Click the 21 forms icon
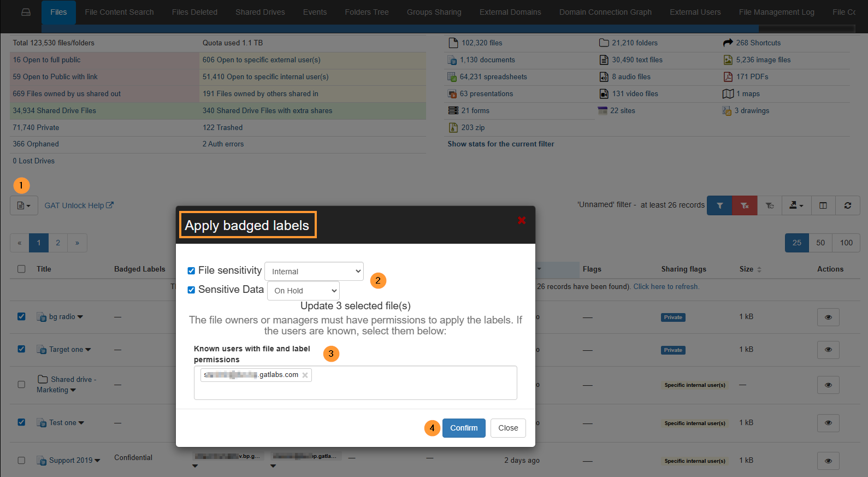 tap(453, 110)
